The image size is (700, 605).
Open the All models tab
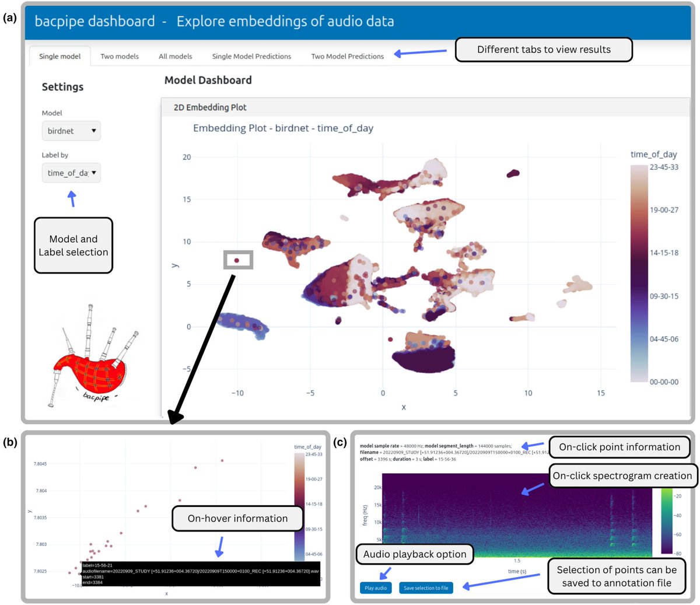[175, 56]
